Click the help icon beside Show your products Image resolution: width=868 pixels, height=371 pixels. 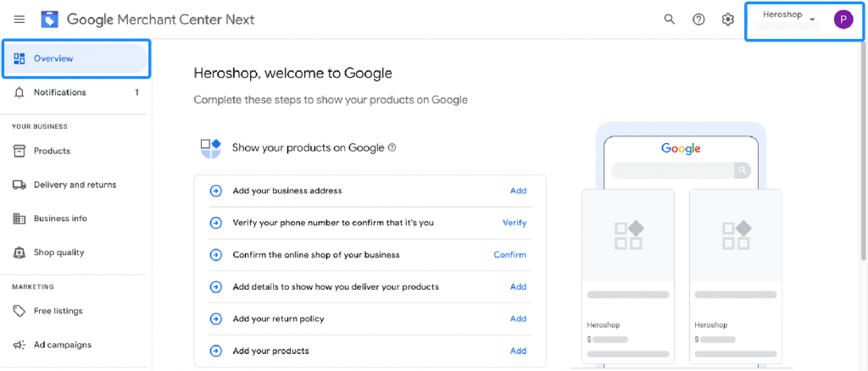(x=392, y=147)
